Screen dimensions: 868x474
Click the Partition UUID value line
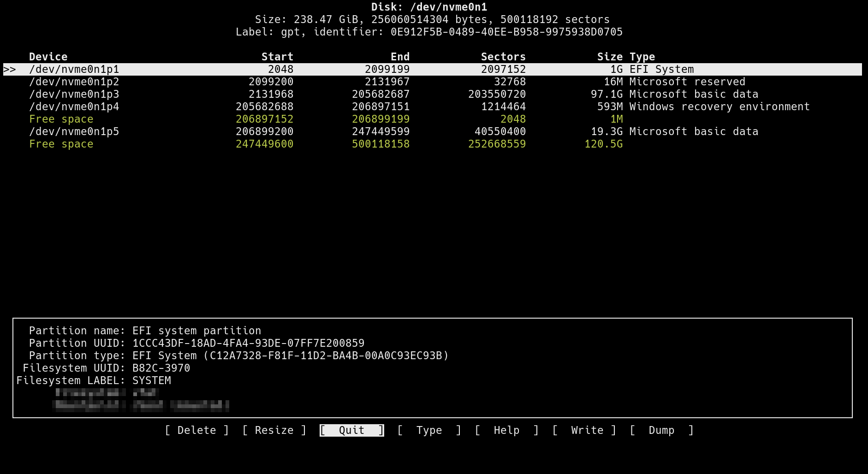196,343
